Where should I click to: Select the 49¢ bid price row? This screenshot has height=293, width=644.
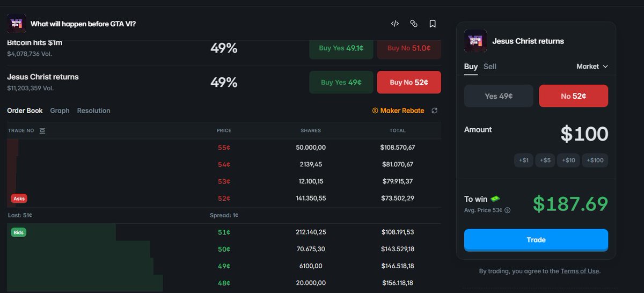click(x=224, y=266)
